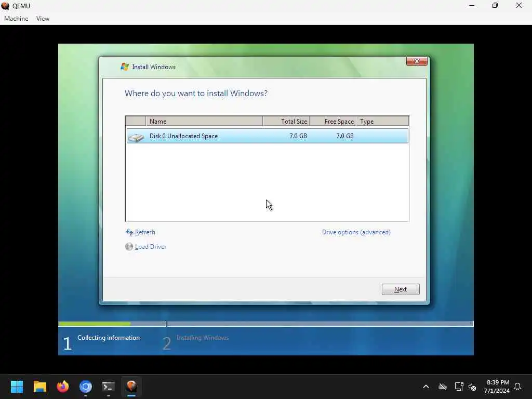Click the Type column header

coord(382,121)
